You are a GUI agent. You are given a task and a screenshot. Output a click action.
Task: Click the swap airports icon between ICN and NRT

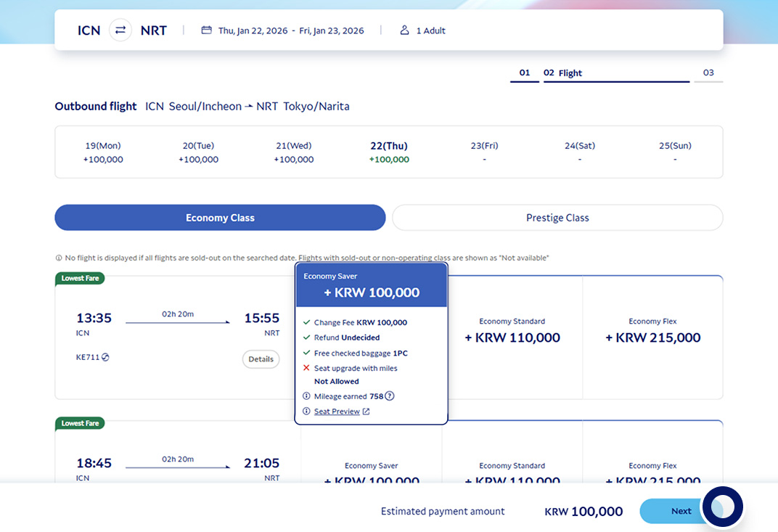pyautogui.click(x=120, y=30)
